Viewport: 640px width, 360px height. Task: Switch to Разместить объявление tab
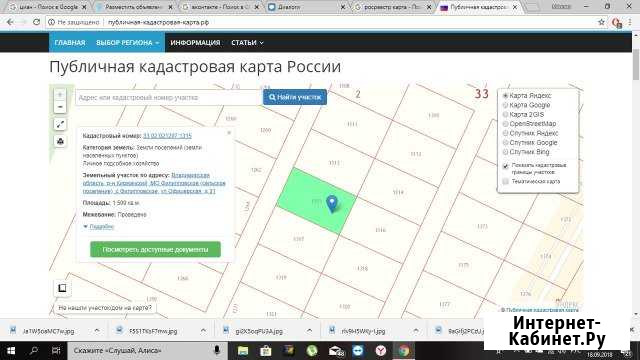pos(134,7)
